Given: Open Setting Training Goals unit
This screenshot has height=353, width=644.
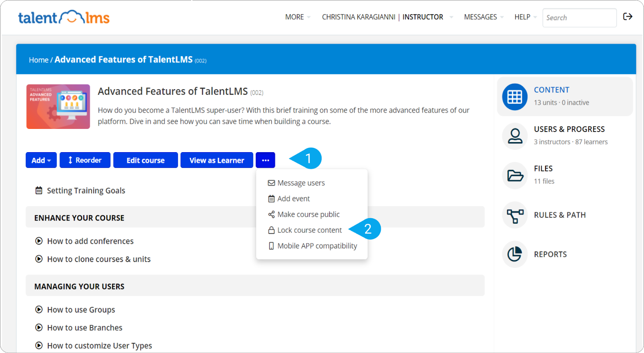Looking at the screenshot, I should click(86, 190).
